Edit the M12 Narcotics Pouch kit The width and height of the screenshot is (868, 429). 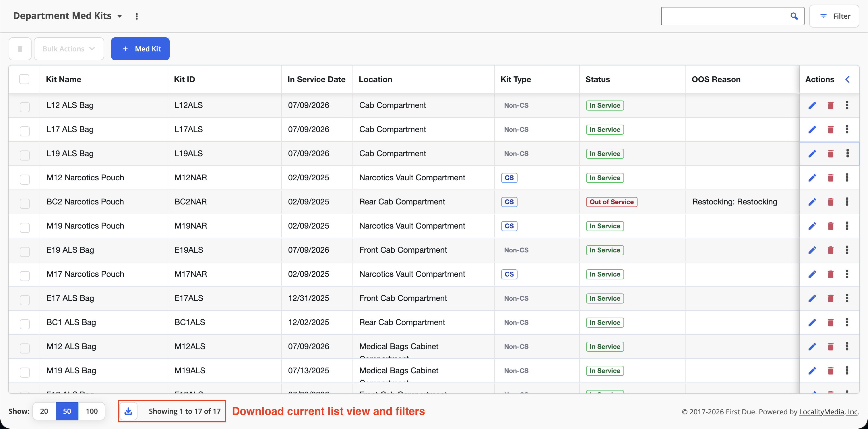coord(812,178)
